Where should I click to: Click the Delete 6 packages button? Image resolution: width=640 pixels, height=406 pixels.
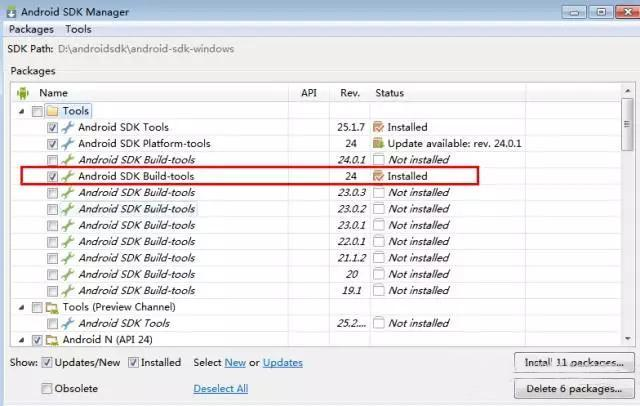click(x=574, y=388)
